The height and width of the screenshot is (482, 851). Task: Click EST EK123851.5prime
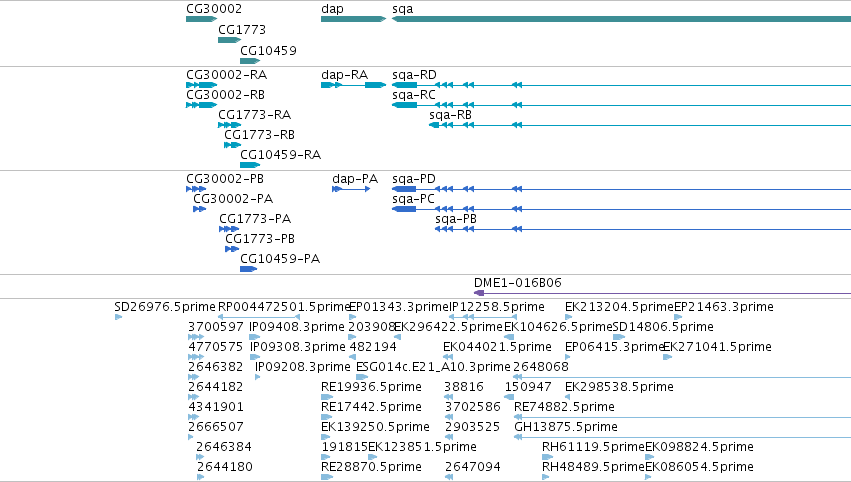(x=422, y=447)
